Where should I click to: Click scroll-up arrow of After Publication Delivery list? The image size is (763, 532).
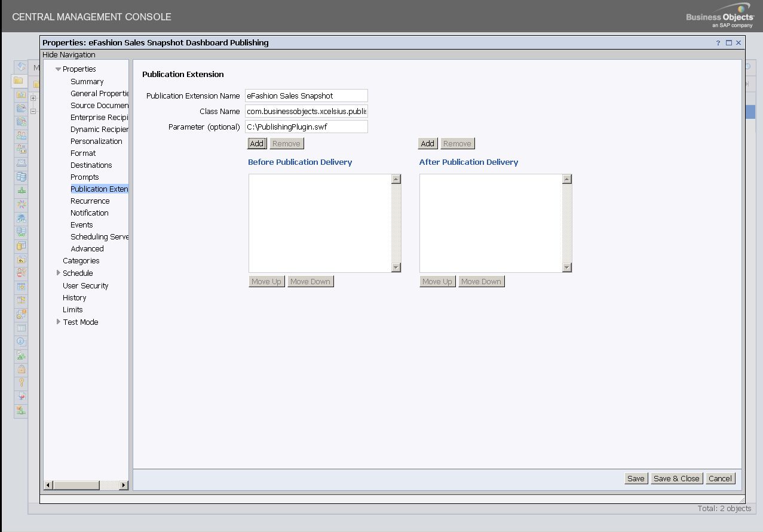coord(567,179)
